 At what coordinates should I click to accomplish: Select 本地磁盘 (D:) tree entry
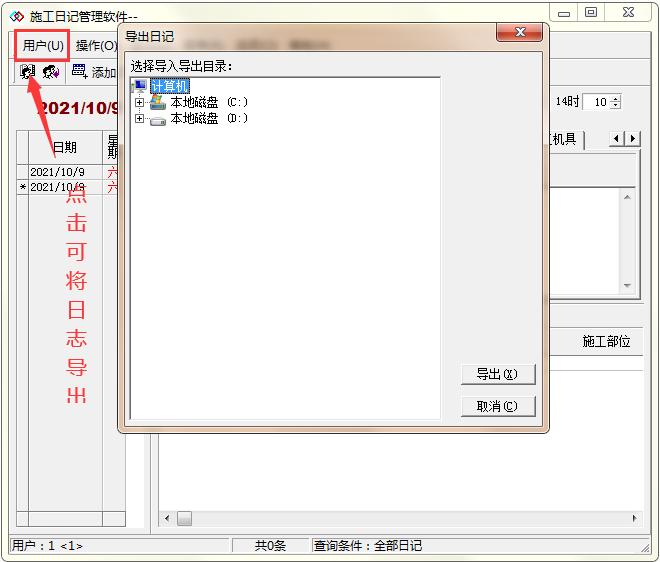tap(209, 118)
